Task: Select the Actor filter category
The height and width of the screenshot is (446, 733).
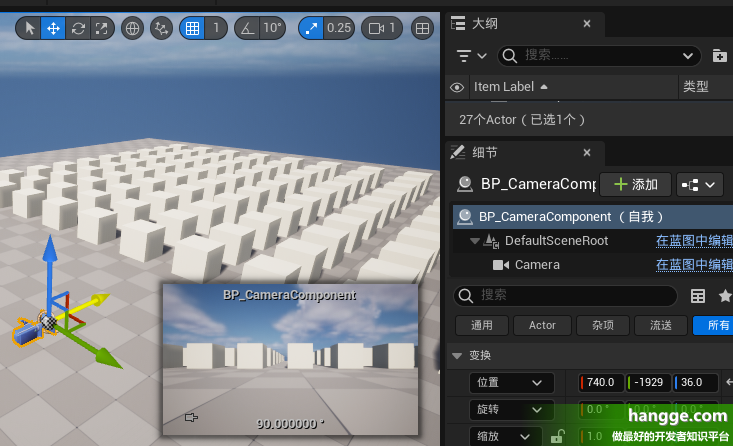Action: (x=542, y=325)
